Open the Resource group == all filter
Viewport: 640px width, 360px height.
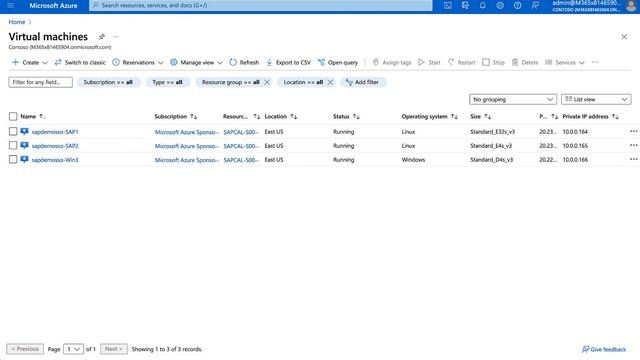[x=230, y=82]
